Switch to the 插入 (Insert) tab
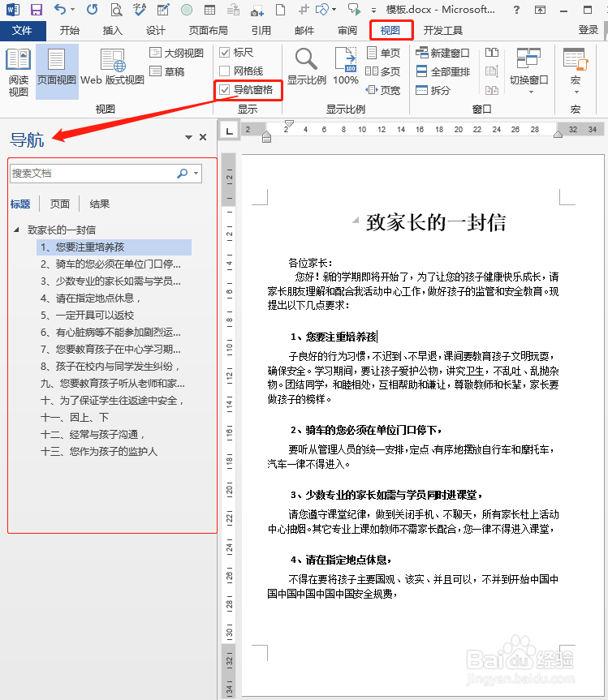 tap(113, 30)
